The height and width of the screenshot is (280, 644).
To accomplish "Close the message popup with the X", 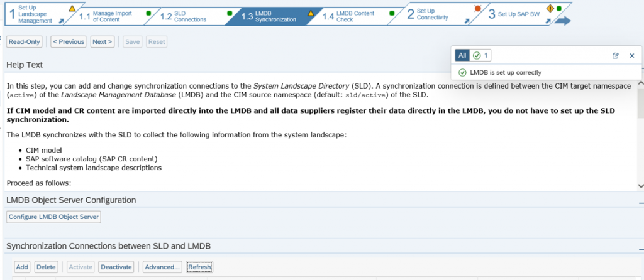I will click(632, 55).
